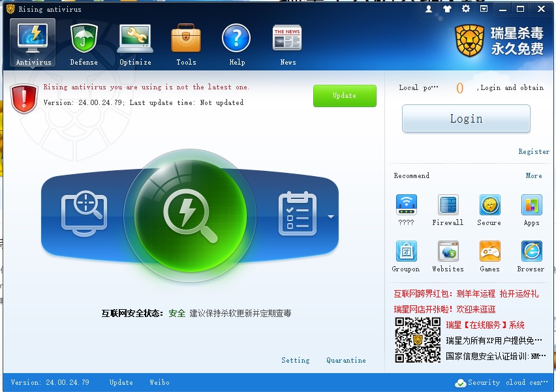Click the skin (shirt) icon in title bar
Screen dimensions: 556x392
point(447,9)
